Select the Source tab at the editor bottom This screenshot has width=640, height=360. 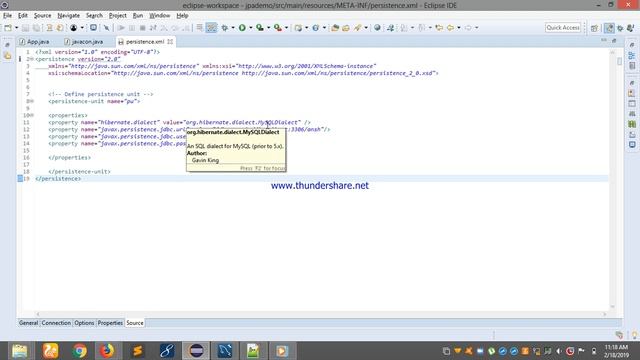point(135,323)
